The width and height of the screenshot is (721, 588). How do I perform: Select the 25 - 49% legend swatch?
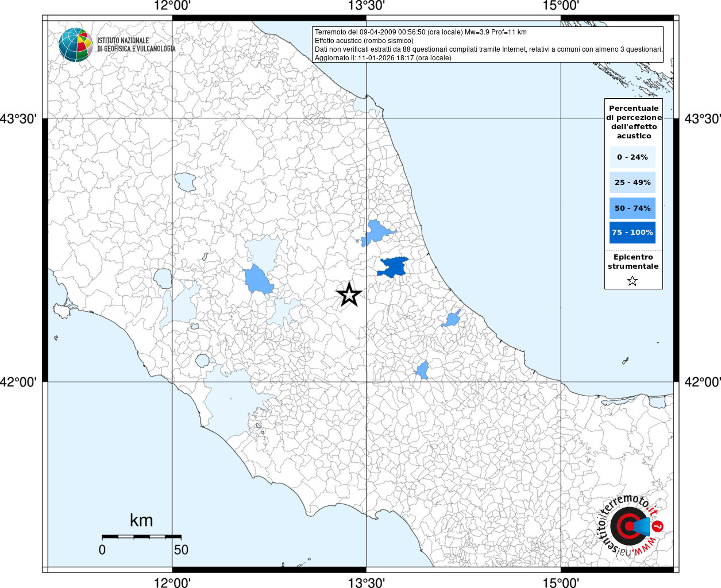(632, 183)
